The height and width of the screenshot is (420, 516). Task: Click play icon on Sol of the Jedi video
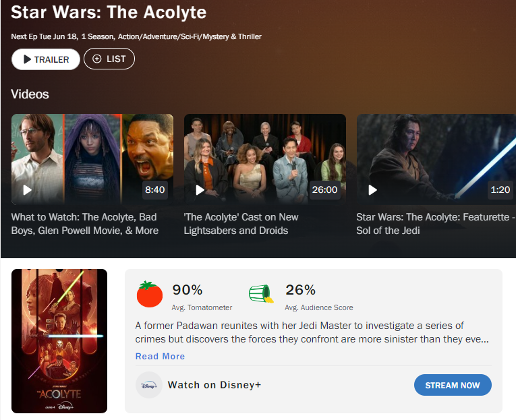tap(372, 189)
